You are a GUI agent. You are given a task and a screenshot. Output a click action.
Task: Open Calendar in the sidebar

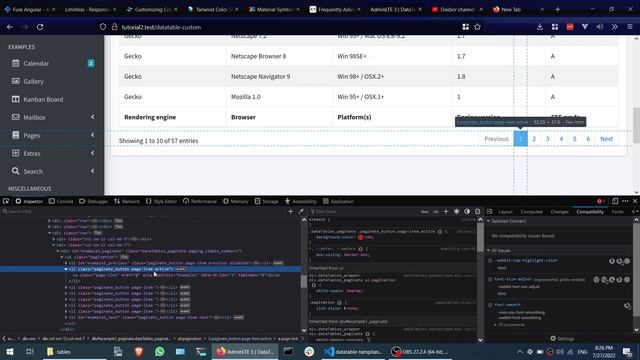[x=36, y=63]
